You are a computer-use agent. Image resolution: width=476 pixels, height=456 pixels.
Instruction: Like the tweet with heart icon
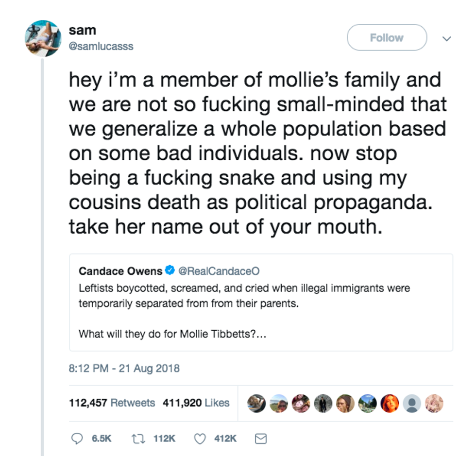200,439
